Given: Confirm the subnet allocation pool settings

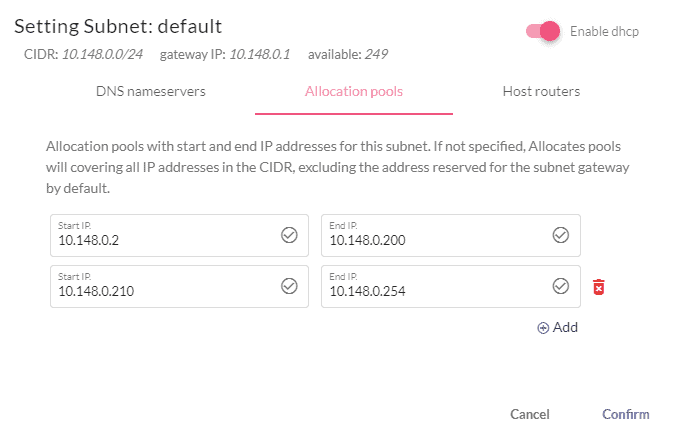Looking at the screenshot, I should coord(626,414).
